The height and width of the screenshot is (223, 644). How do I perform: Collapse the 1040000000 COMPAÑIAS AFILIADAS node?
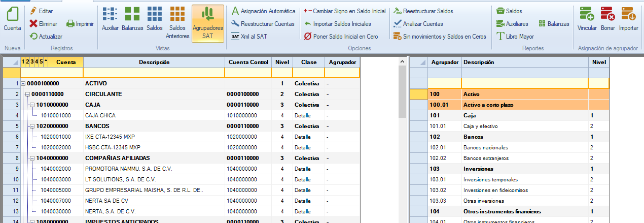[32, 158]
